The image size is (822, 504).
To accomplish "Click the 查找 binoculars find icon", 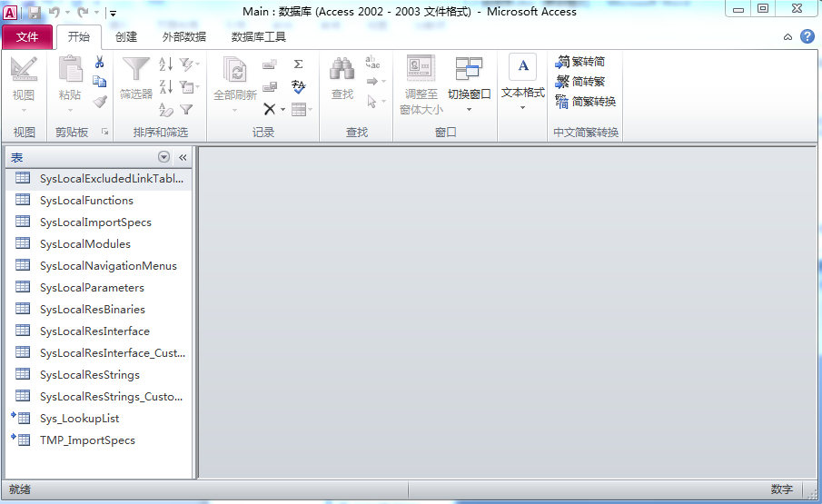I will [x=342, y=69].
